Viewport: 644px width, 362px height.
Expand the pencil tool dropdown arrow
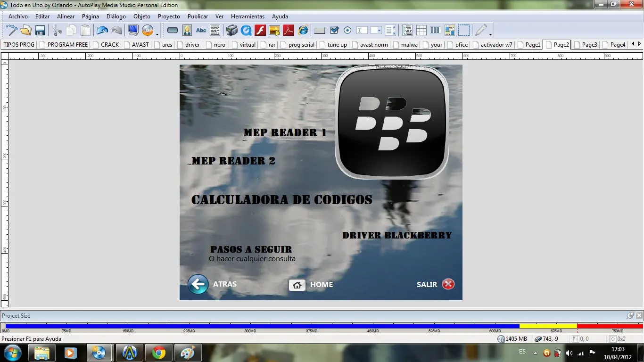pyautogui.click(x=490, y=34)
